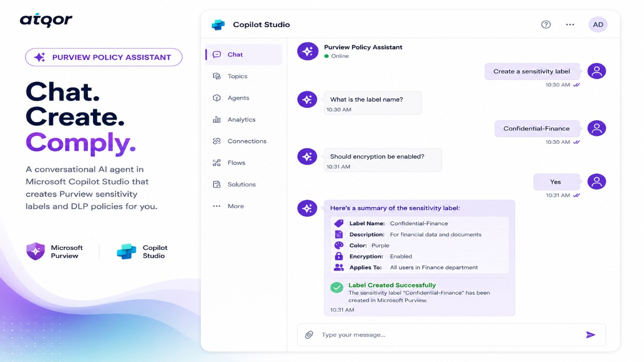The image size is (644, 362).
Task: Click the Flows icon in sidebar
Action: pyautogui.click(x=217, y=163)
